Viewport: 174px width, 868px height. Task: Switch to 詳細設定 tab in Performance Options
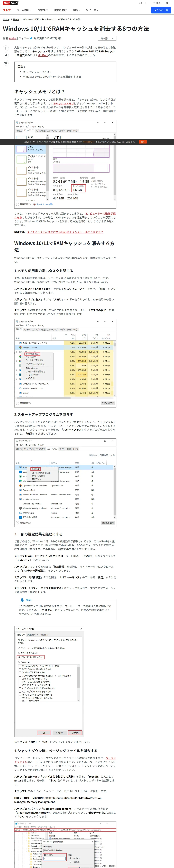(x=30, y=635)
